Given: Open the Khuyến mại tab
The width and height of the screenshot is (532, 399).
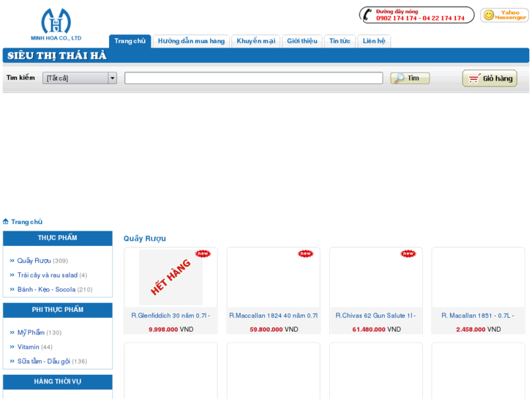Looking at the screenshot, I should 256,41.
